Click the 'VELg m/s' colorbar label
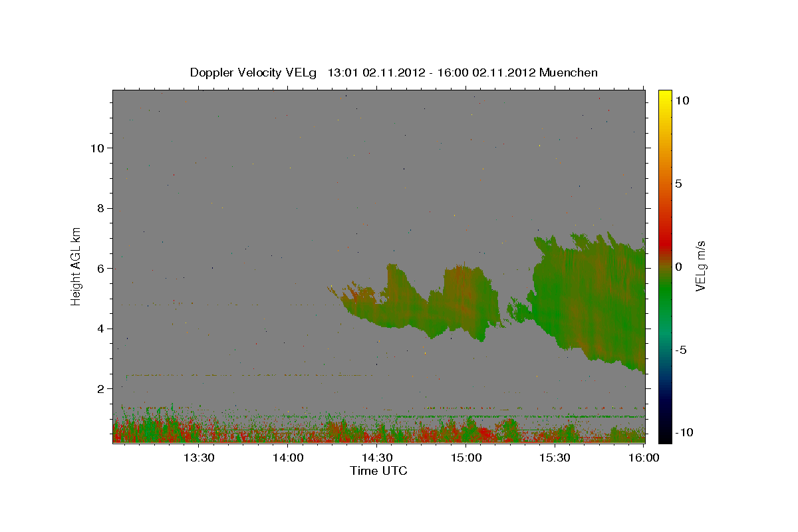This screenshot has height=532, width=798. pyautogui.click(x=700, y=267)
